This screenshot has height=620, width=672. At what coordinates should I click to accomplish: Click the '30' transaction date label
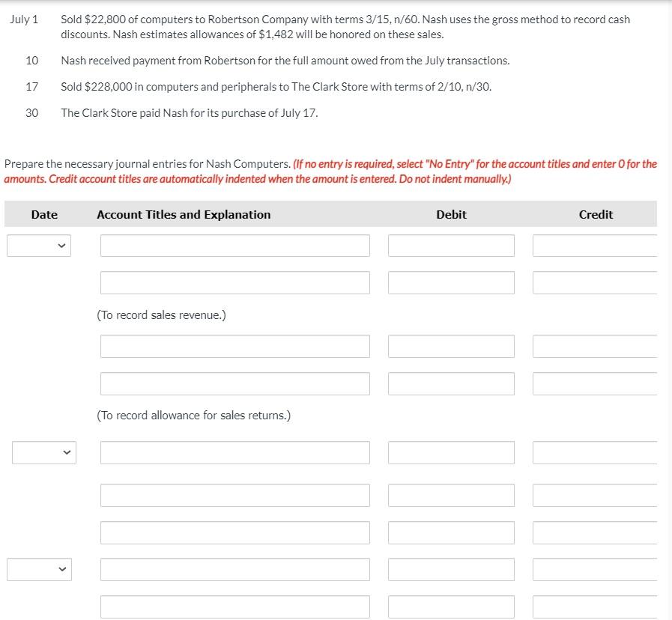point(31,112)
